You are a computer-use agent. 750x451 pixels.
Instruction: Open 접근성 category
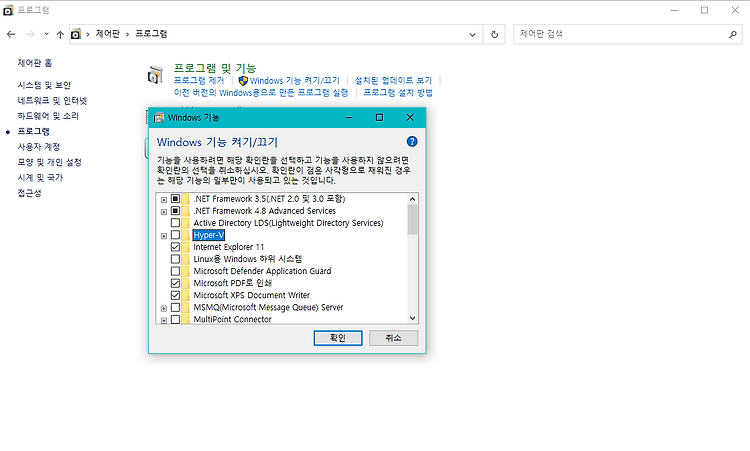(x=30, y=193)
